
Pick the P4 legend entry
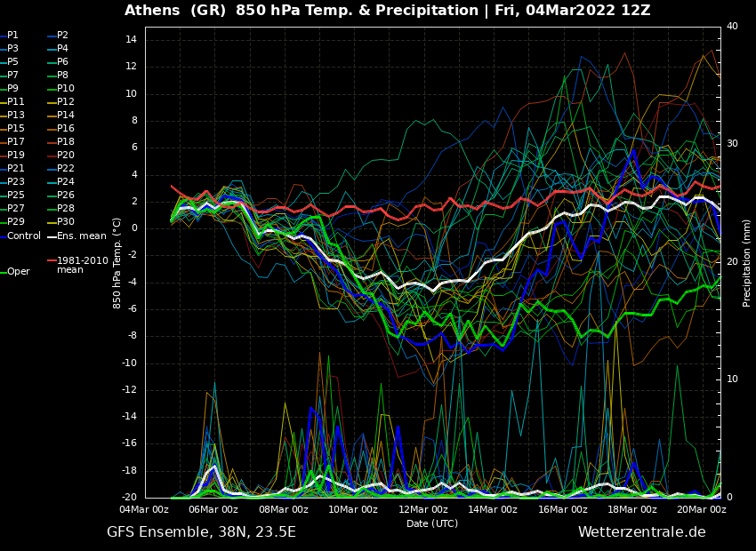tap(62, 49)
